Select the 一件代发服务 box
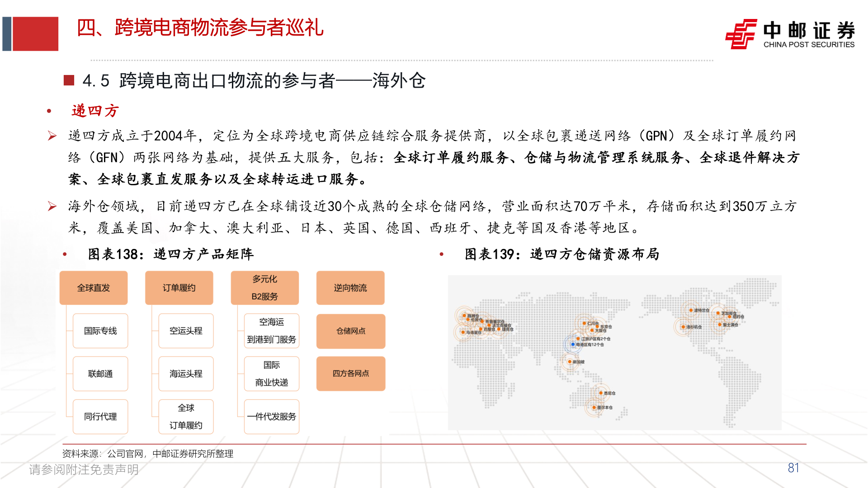This screenshot has width=868, height=488. coord(271,417)
